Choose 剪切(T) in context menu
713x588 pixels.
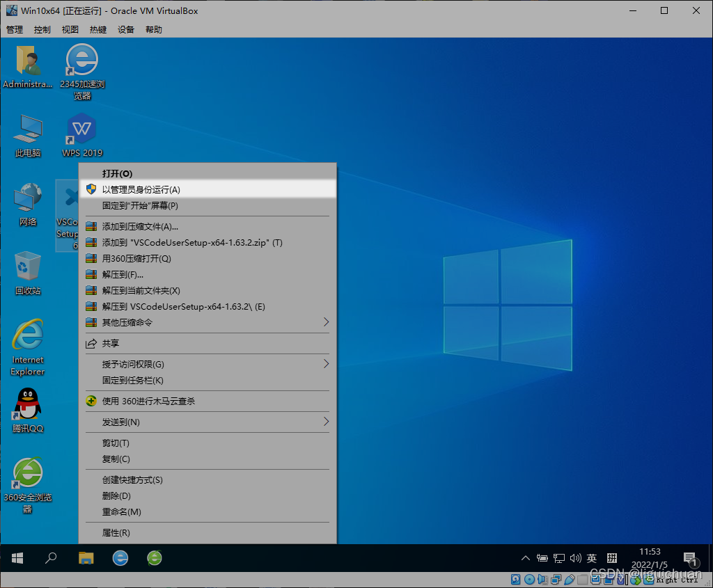pyautogui.click(x=207, y=443)
